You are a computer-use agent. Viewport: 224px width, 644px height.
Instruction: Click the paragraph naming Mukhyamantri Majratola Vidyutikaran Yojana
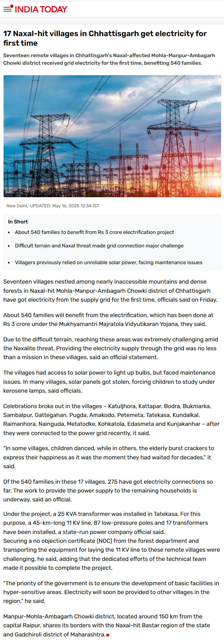coord(108,319)
